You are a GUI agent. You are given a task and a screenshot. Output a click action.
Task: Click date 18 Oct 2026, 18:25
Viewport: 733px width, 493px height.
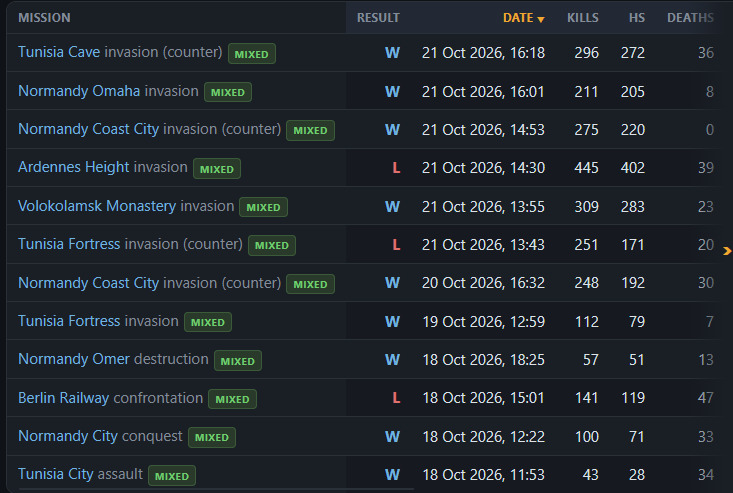tap(483, 359)
